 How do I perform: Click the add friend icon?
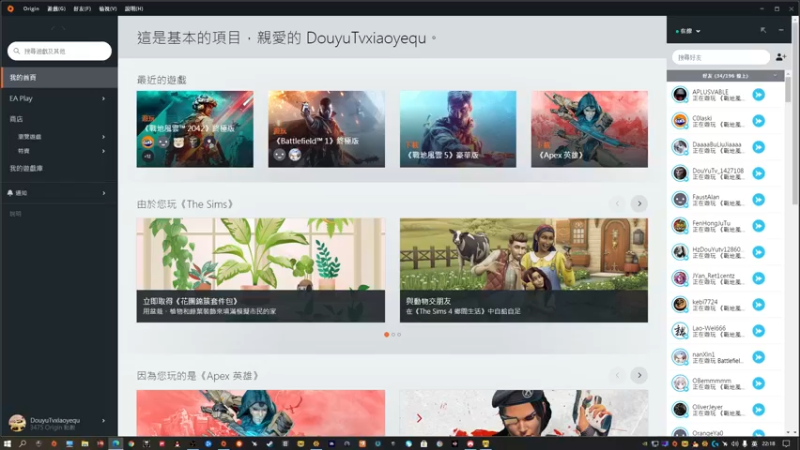[781, 57]
